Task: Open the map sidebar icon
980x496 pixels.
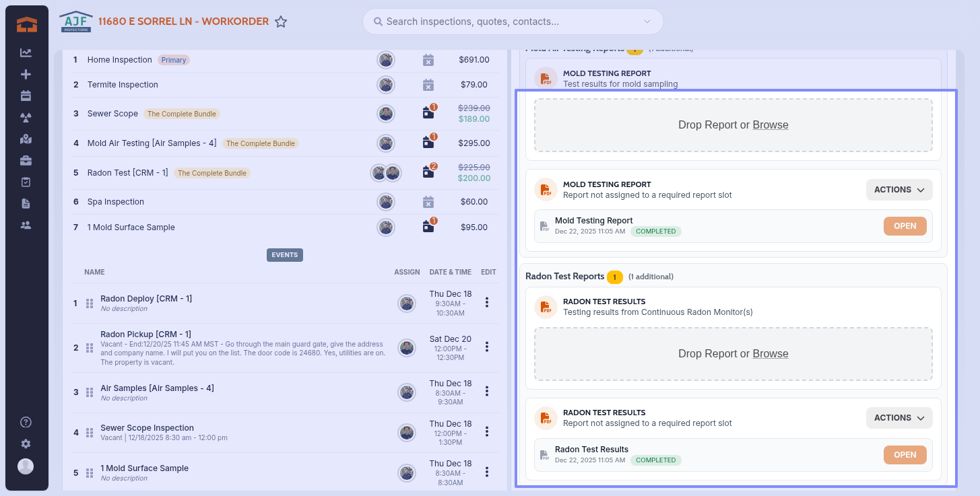Action: pyautogui.click(x=26, y=139)
